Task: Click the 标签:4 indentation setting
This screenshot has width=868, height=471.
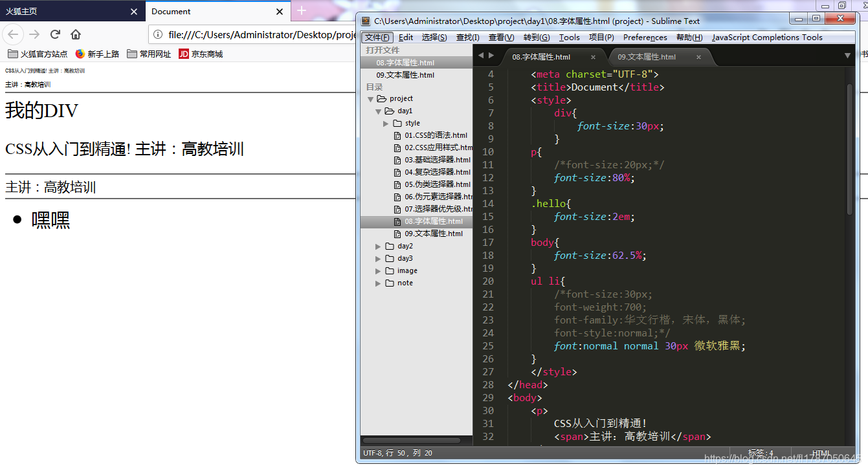Action: coord(761,453)
